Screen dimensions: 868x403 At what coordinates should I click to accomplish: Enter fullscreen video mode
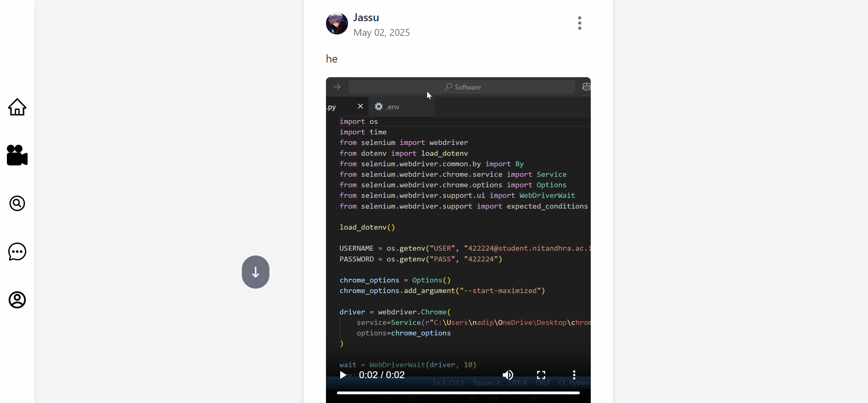(541, 375)
